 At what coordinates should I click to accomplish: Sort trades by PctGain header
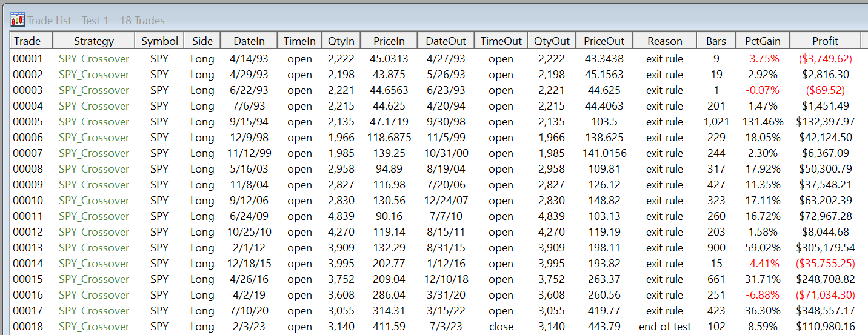763,41
